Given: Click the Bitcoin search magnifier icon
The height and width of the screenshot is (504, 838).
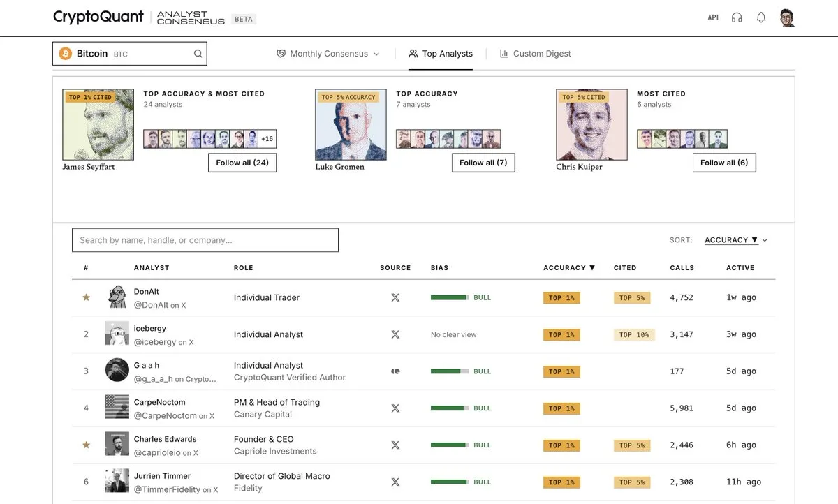Looking at the screenshot, I should pyautogui.click(x=198, y=54).
